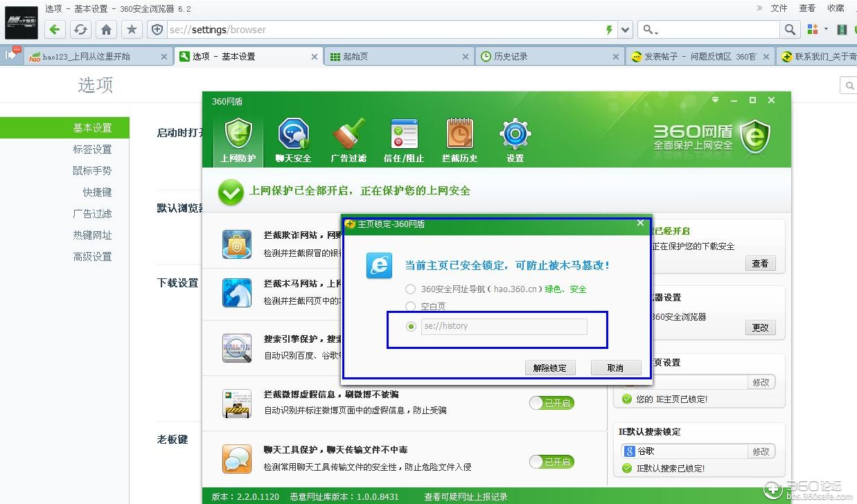The width and height of the screenshot is (857, 504).
Task: Click the se://history homepage input field
Action: click(x=504, y=326)
